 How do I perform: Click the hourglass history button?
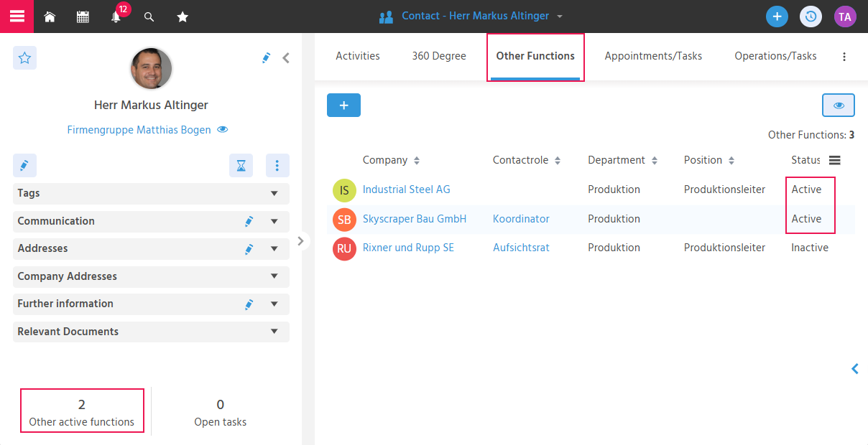coord(241,166)
